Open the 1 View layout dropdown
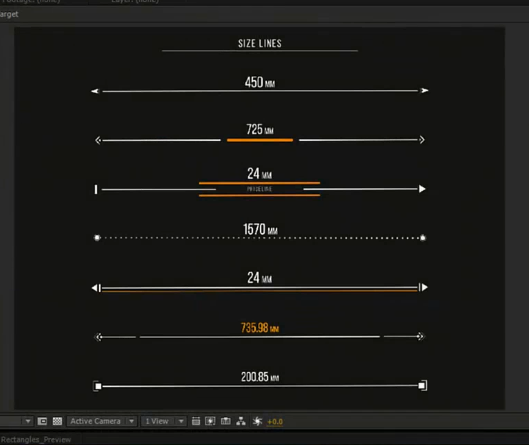 [164, 421]
